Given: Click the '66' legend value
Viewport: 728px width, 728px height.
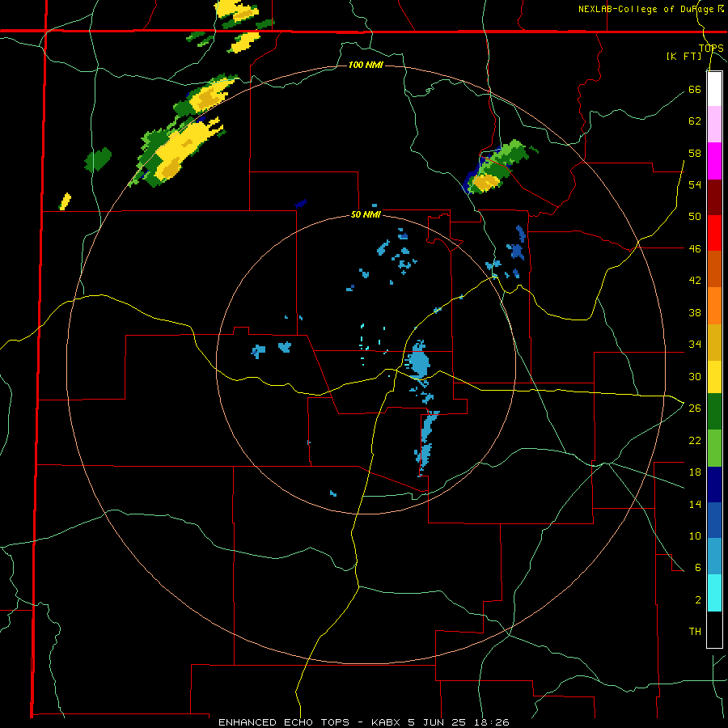Looking at the screenshot, I should click(x=695, y=89).
